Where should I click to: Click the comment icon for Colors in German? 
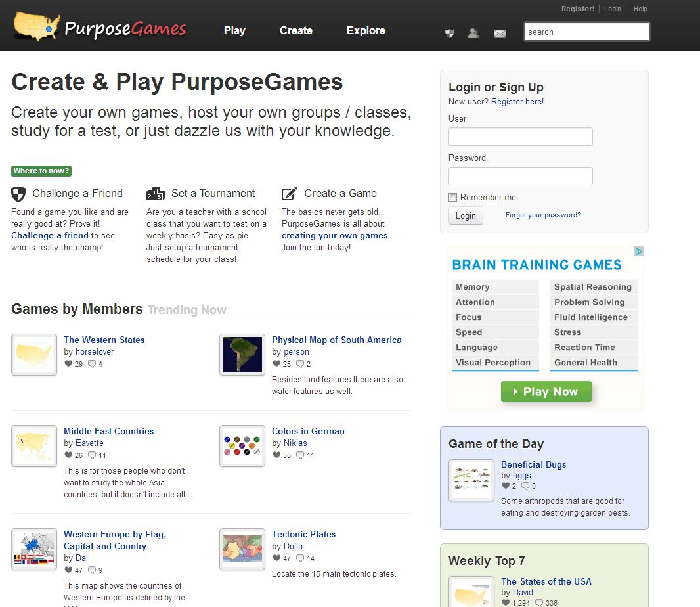pyautogui.click(x=300, y=455)
